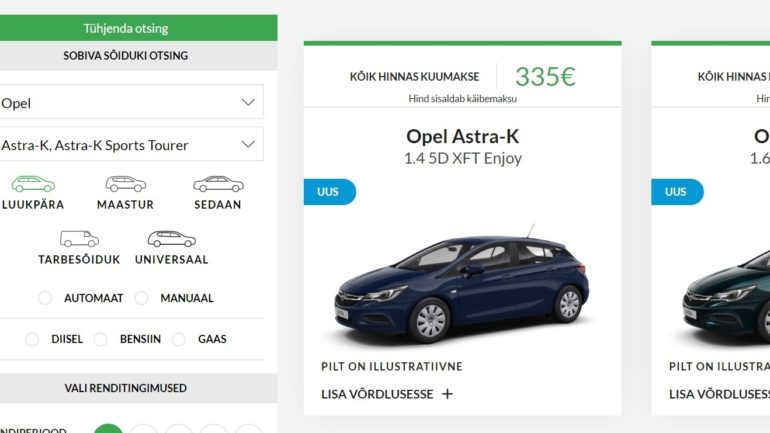This screenshot has height=433, width=770.
Task: Click the blue Opel Astra-K car image
Action: click(x=462, y=286)
